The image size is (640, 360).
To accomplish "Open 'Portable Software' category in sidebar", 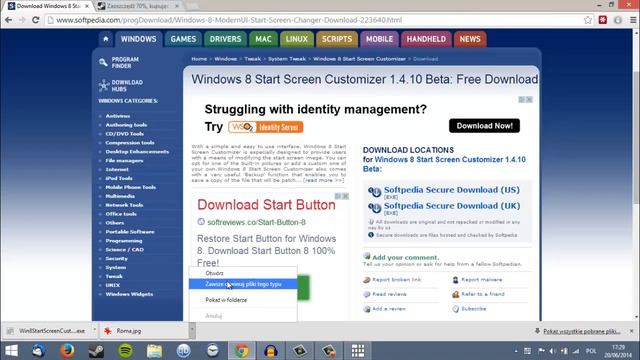I will click(x=130, y=231).
